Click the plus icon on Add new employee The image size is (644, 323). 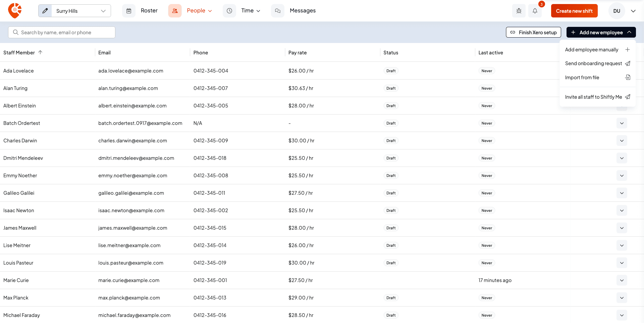(x=573, y=32)
